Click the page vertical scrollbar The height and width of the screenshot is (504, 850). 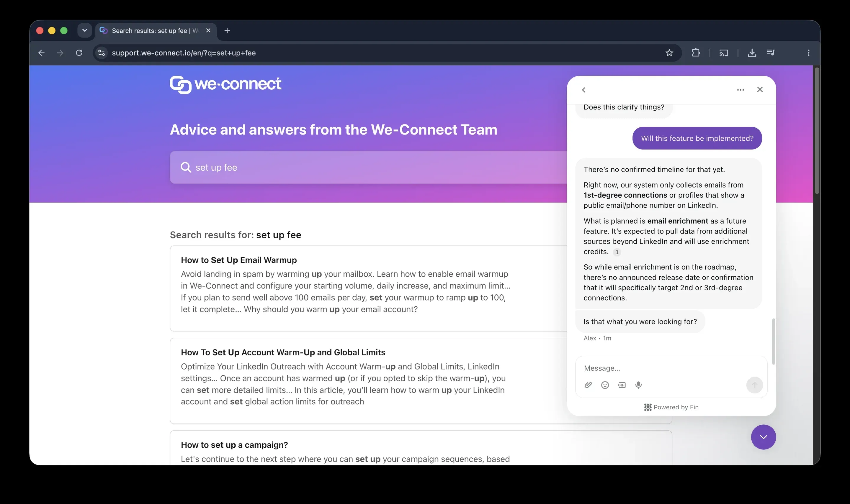coord(816,131)
